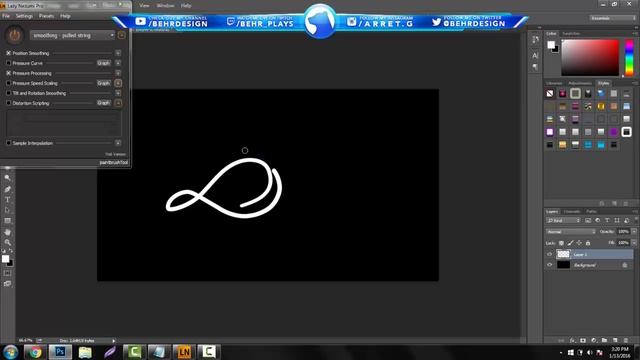Enable the Sample Interpolation checkbox
The image size is (640, 360).
[x=9, y=143]
